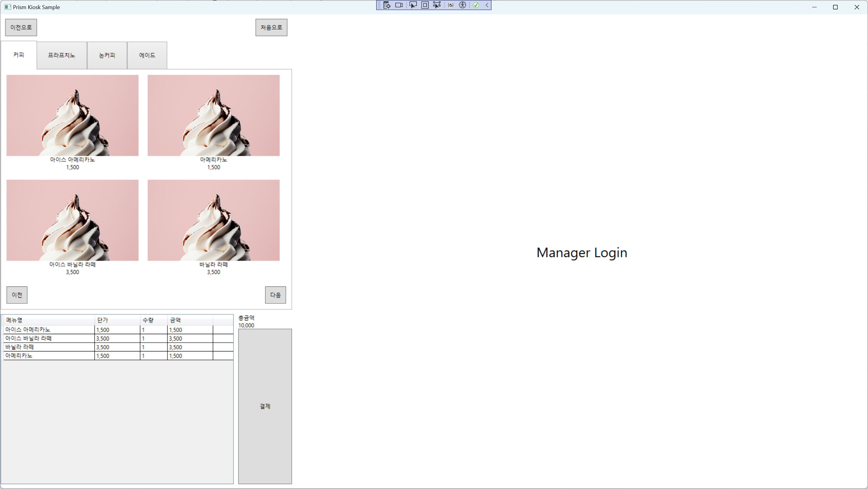Image resolution: width=868 pixels, height=489 pixels.
Task: Click the camera recording icon in the debug toolbar
Action: click(399, 5)
